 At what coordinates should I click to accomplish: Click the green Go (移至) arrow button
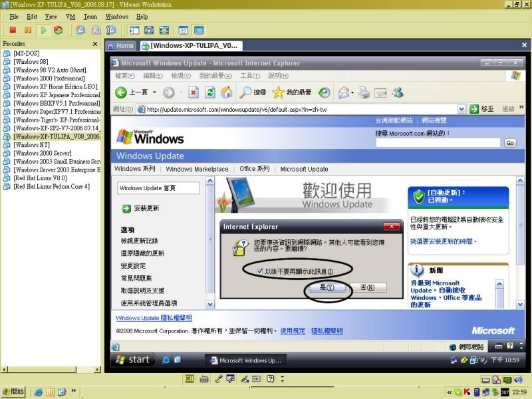(x=473, y=109)
